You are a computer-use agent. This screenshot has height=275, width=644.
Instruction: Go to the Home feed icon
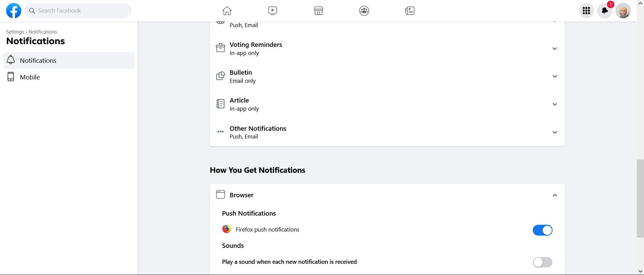click(227, 11)
